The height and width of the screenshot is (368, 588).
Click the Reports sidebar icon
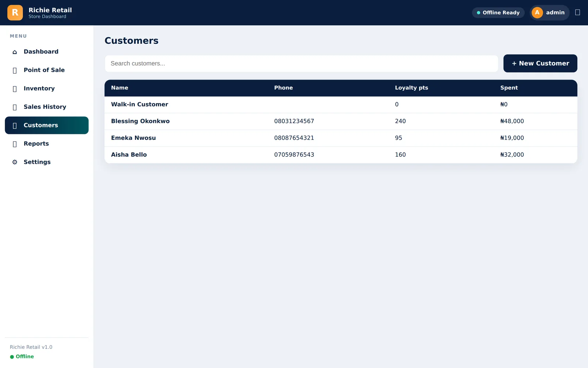[x=15, y=144]
